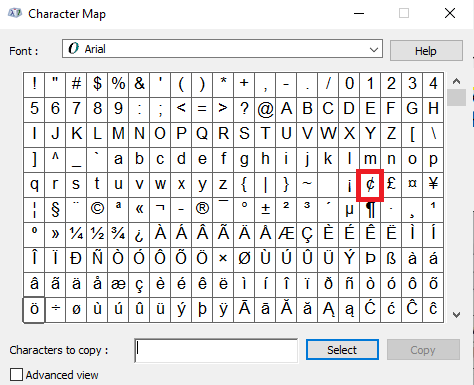The width and height of the screenshot is (474, 385).
Task: Select the question mark ? character
Action: 244,110
